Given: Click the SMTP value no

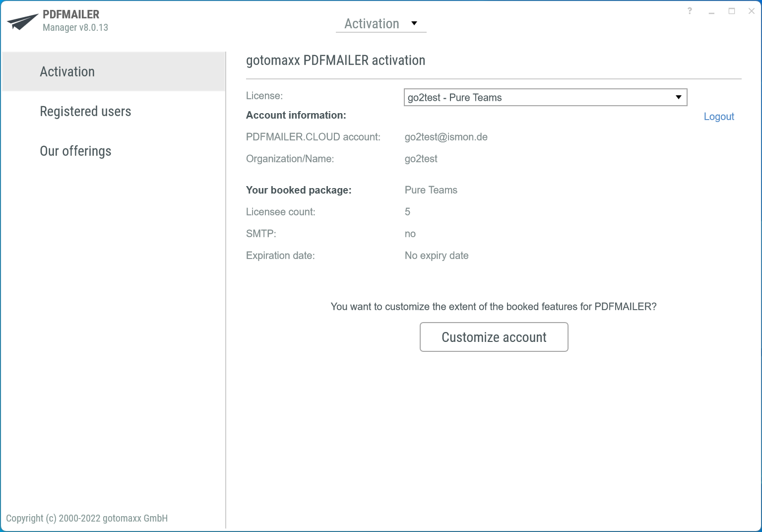Looking at the screenshot, I should pos(410,234).
